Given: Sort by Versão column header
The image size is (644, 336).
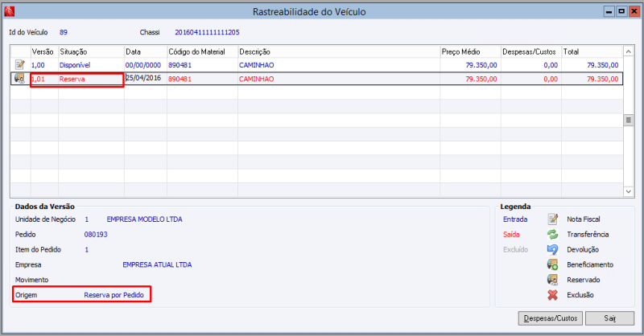Looking at the screenshot, I should [x=43, y=51].
